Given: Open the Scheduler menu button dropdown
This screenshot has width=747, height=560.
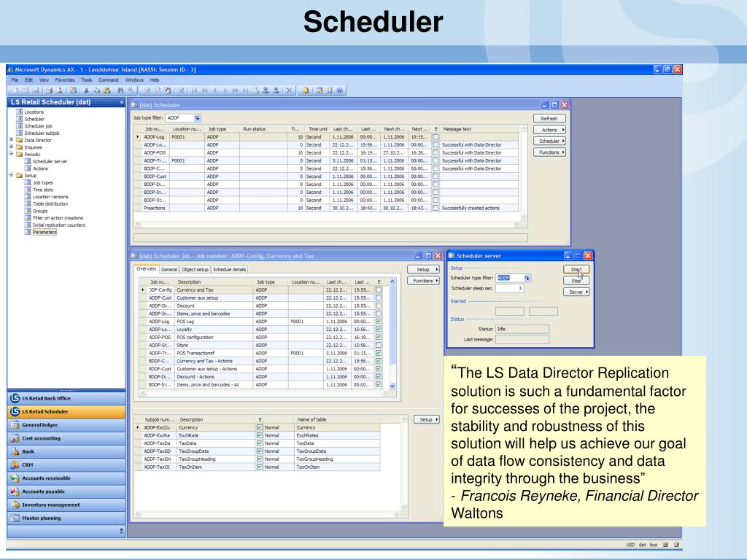Looking at the screenshot, I should pos(549,141).
